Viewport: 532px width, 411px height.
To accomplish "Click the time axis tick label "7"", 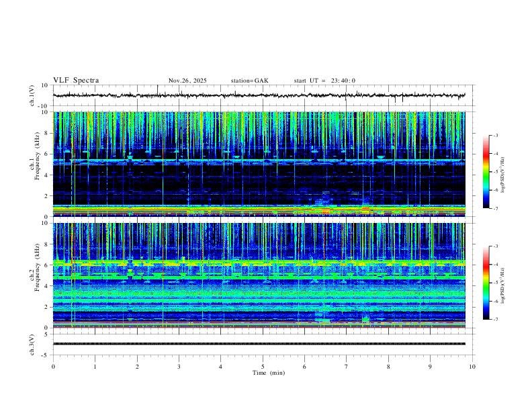I will (347, 367).
